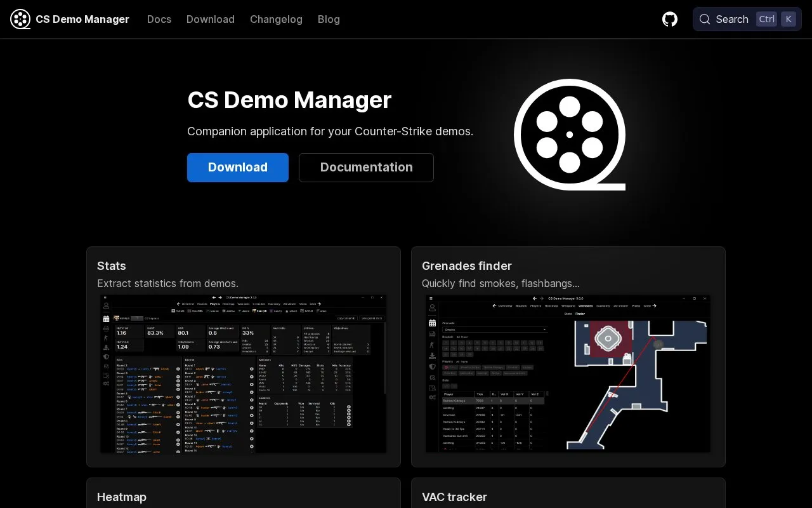
Task: Open the Changelog page
Action: pyautogui.click(x=276, y=19)
